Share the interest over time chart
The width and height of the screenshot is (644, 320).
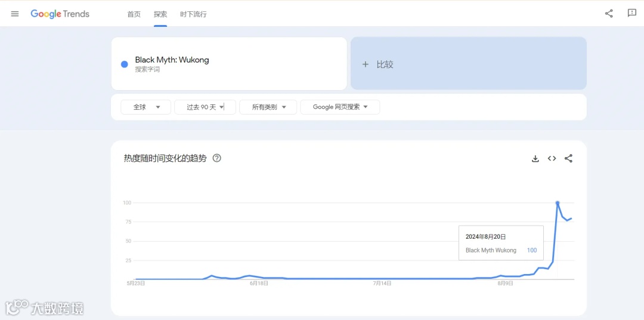click(x=568, y=158)
